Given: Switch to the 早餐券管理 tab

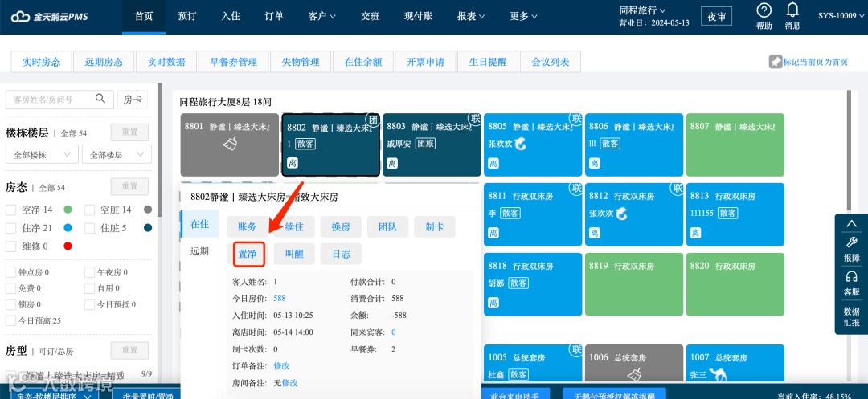Looking at the screenshot, I should click(234, 62).
